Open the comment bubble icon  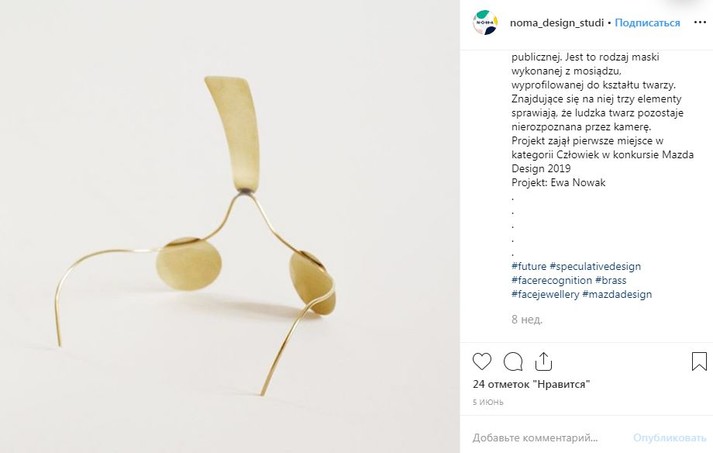pos(513,362)
